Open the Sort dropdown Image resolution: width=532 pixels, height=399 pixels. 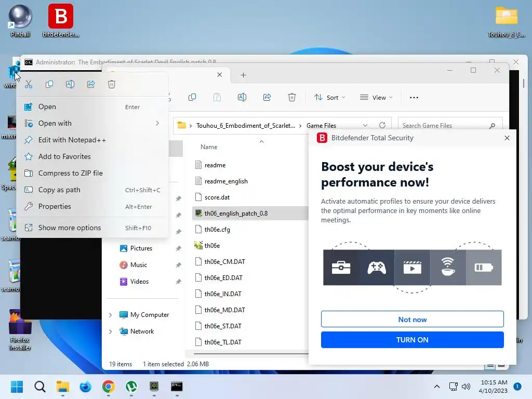pos(329,97)
